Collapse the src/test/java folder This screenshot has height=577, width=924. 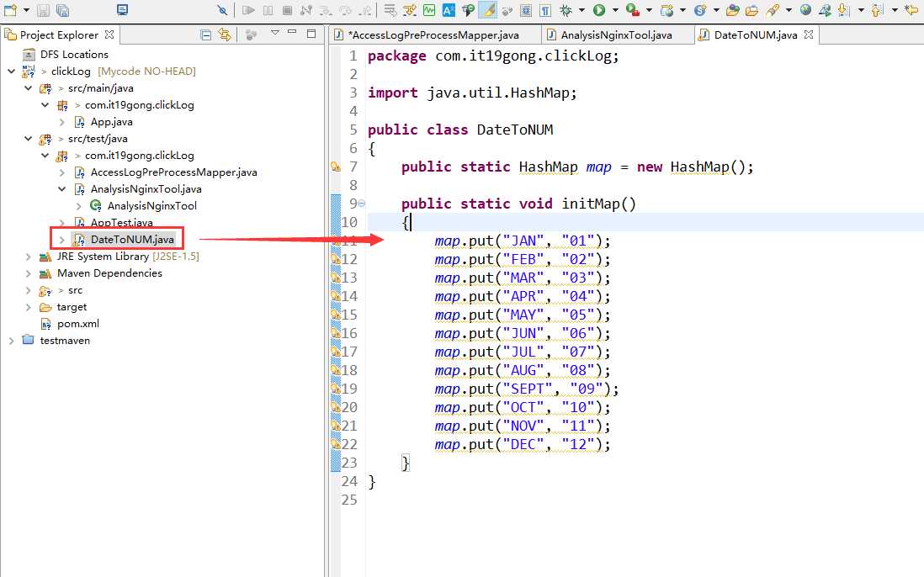tap(29, 139)
